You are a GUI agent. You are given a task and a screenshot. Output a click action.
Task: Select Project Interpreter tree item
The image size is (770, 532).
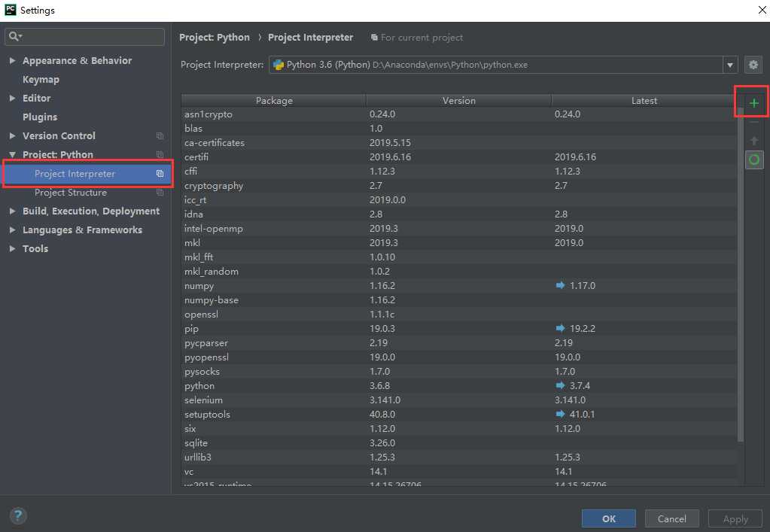87,174
